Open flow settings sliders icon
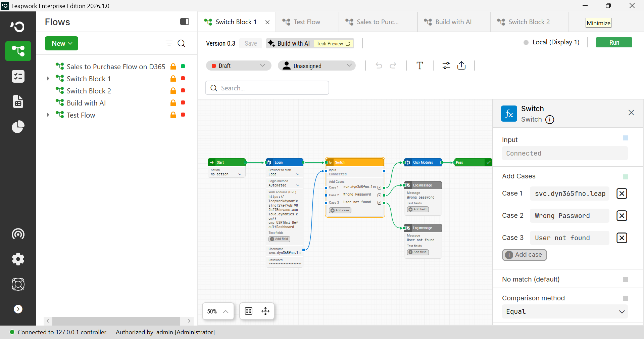 click(446, 66)
